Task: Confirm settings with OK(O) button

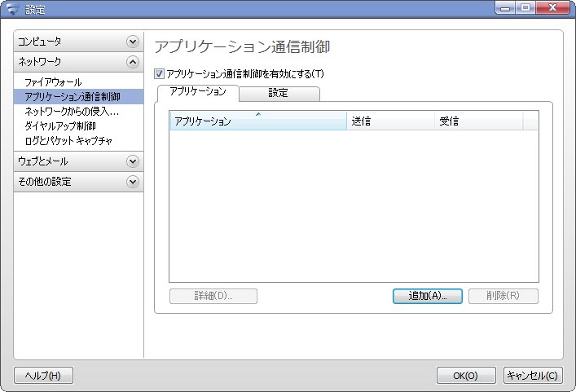Action: tap(466, 375)
